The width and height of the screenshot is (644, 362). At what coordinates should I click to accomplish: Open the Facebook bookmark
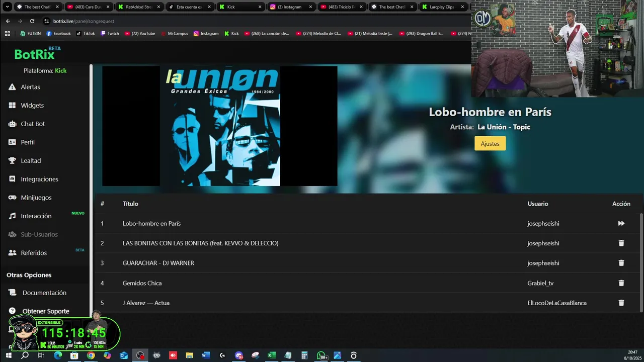click(58, 34)
